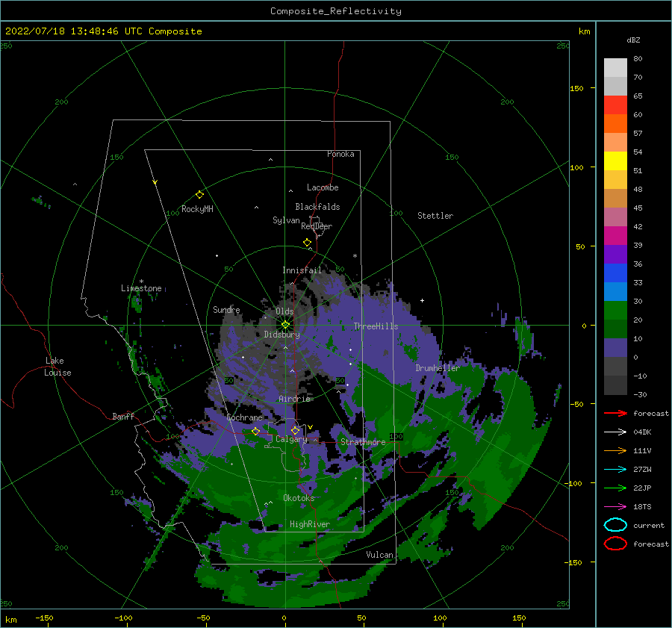This screenshot has height=628, width=672.
Task: Click the Strathmore label
Action: point(363,442)
